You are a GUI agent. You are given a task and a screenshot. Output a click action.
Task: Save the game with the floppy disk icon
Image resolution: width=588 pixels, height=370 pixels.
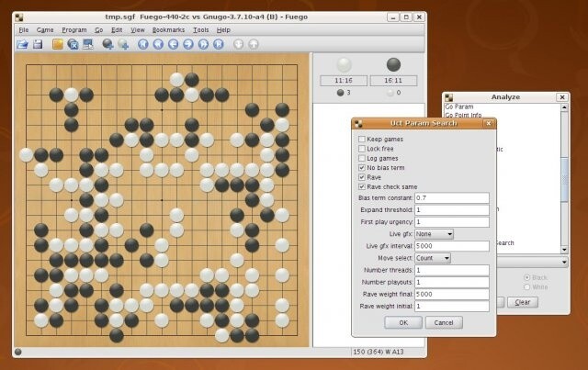click(38, 44)
